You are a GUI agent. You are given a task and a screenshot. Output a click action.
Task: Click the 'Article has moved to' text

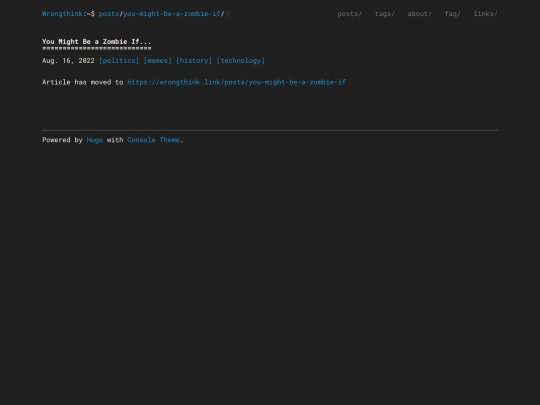83,82
